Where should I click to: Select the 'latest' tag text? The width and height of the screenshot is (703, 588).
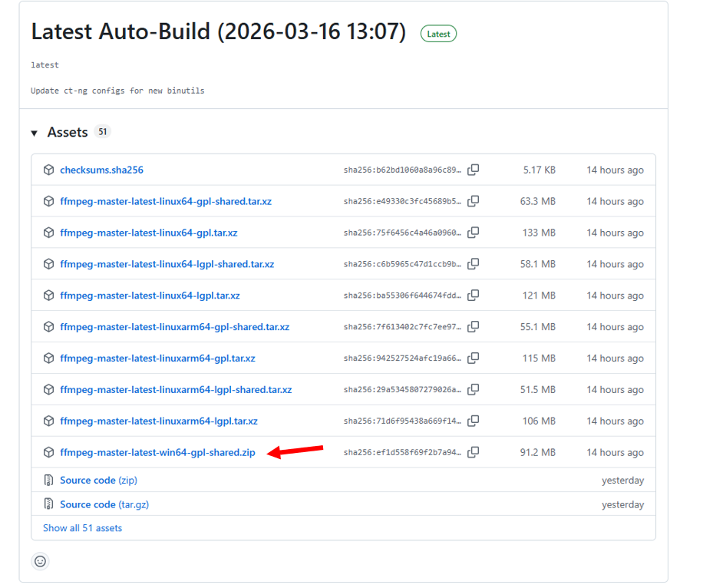point(45,65)
